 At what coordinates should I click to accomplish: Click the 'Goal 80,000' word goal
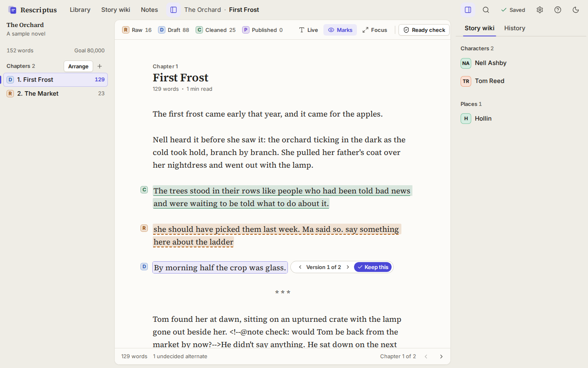[89, 51]
